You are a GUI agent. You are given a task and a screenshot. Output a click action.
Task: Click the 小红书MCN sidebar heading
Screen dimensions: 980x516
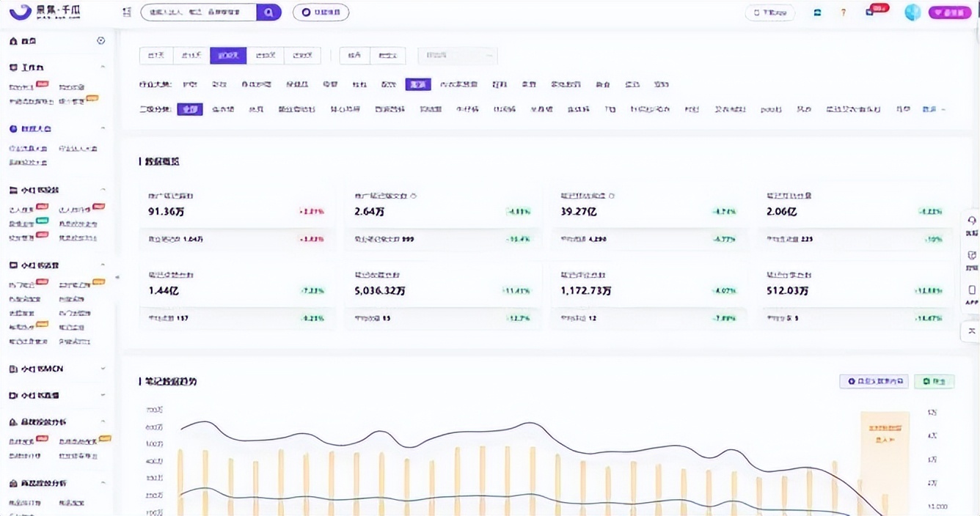click(42, 369)
